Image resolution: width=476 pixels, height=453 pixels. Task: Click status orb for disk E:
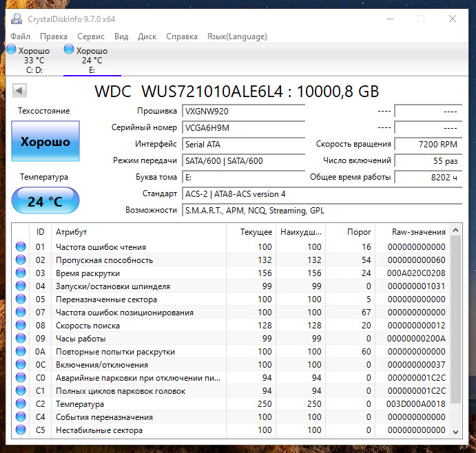[68, 50]
